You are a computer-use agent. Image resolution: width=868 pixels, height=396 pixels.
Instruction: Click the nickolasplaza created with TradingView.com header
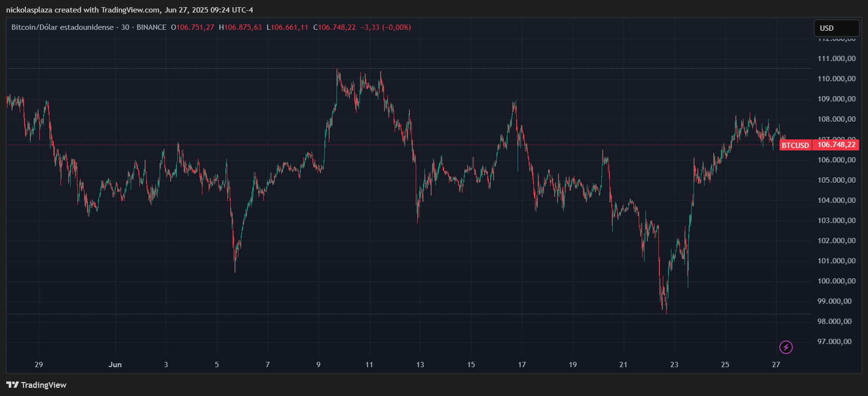[130, 10]
